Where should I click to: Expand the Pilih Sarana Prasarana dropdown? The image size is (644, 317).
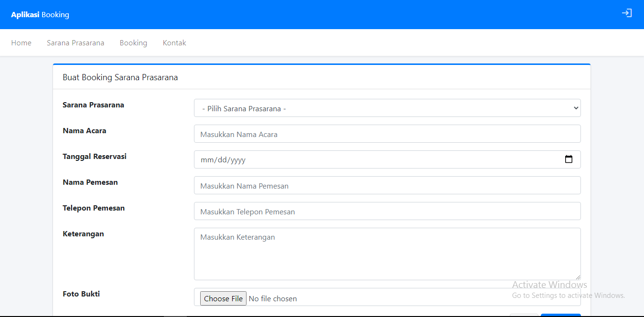point(387,108)
